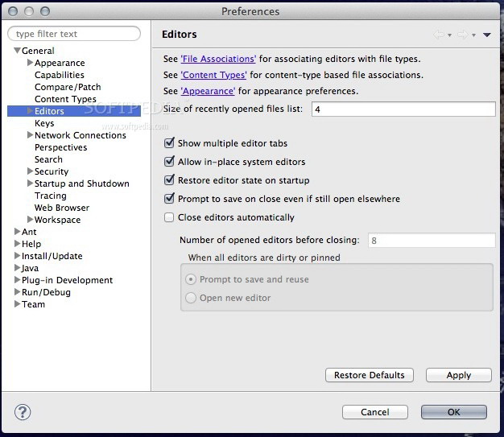Image resolution: width=504 pixels, height=437 pixels.
Task: Click the forward navigation arrow icon
Action: pos(463,35)
